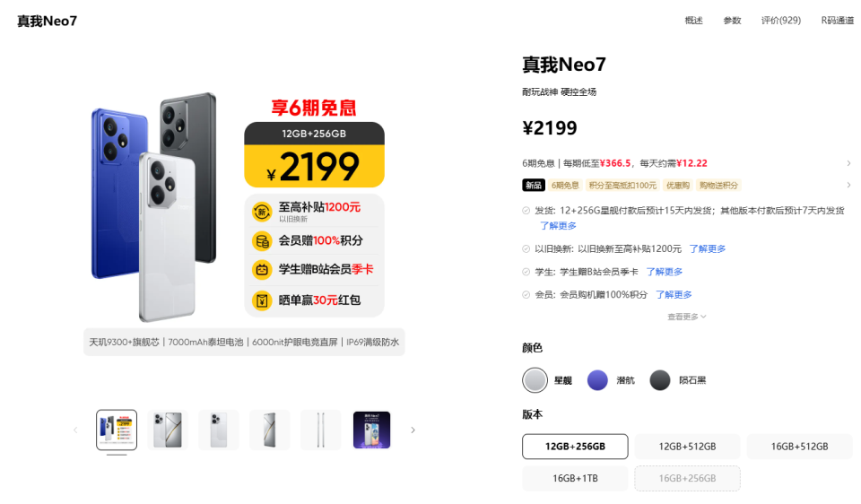
Task: Expand 查看更多 to show more offers
Action: (x=686, y=317)
